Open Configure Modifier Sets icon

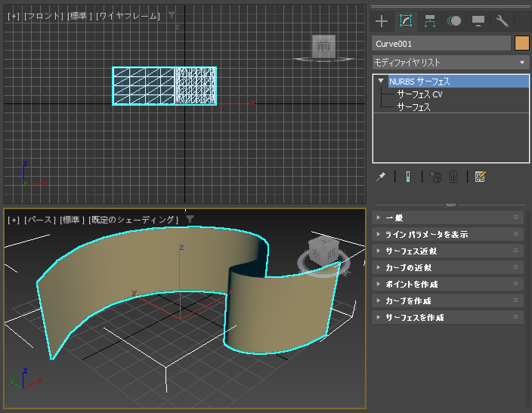point(480,177)
